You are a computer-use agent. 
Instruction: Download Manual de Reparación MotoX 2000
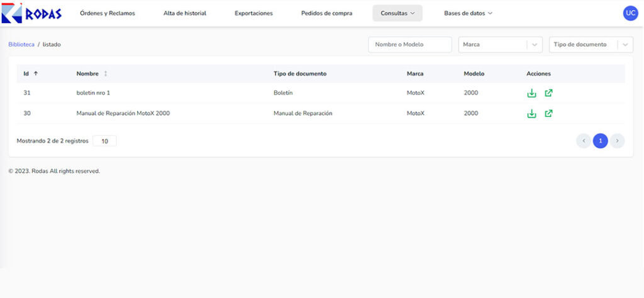tap(531, 113)
